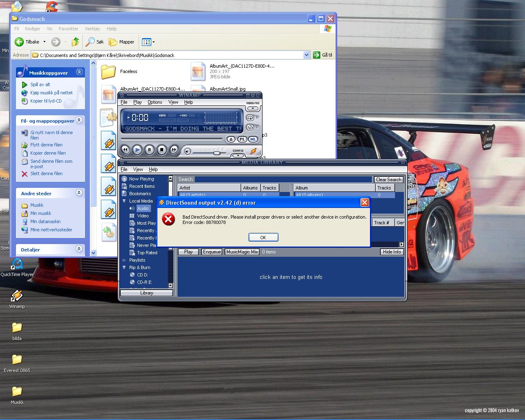This screenshot has width=525, height=420.
Task: Open the Min datamaskin link
Action: click(x=45, y=221)
